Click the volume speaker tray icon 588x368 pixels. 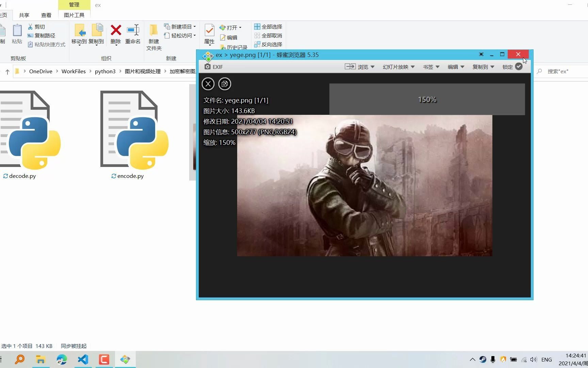coord(533,359)
